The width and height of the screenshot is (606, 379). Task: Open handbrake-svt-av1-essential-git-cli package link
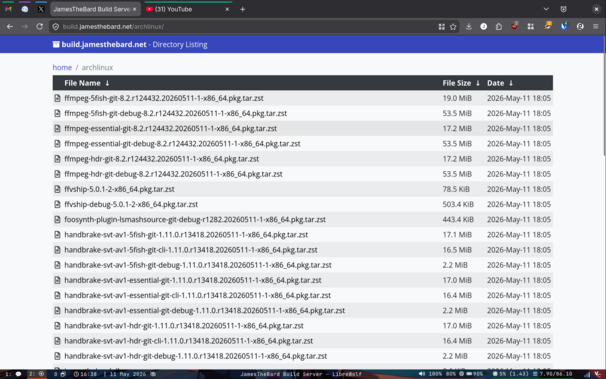click(x=197, y=295)
